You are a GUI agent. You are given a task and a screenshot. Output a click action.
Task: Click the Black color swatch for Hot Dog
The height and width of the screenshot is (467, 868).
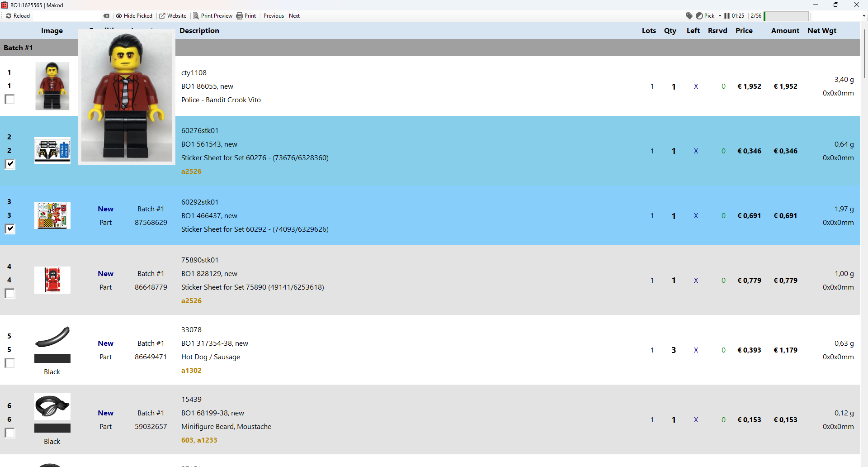[x=52, y=358]
